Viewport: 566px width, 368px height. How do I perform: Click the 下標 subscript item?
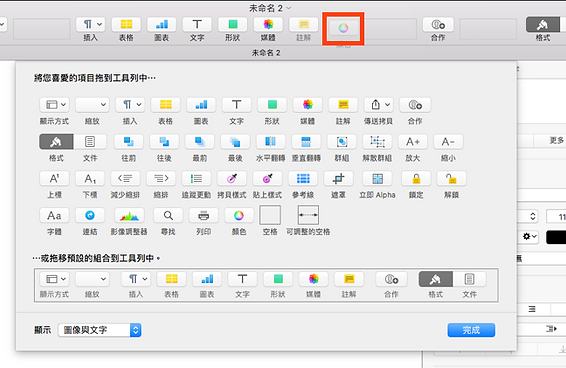90,179
